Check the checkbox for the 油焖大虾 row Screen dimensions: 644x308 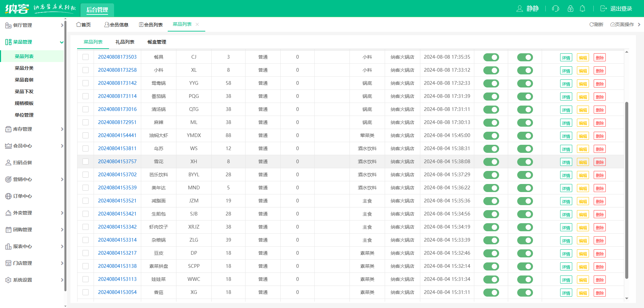pyautogui.click(x=86, y=135)
